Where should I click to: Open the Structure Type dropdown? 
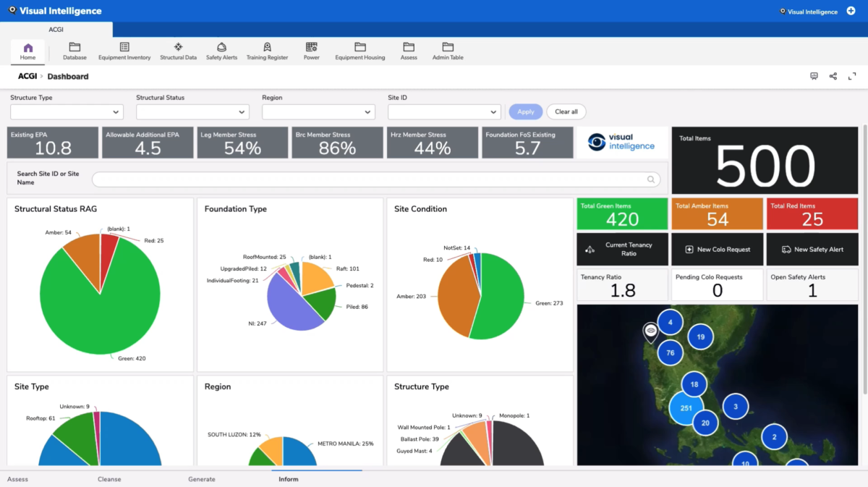point(67,111)
